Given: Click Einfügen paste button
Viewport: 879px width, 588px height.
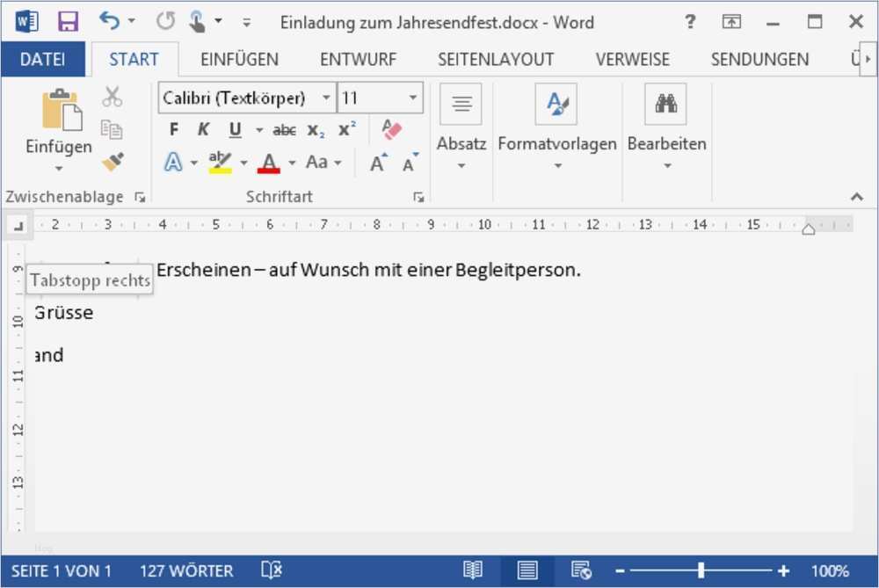Looking at the screenshot, I should [x=57, y=123].
